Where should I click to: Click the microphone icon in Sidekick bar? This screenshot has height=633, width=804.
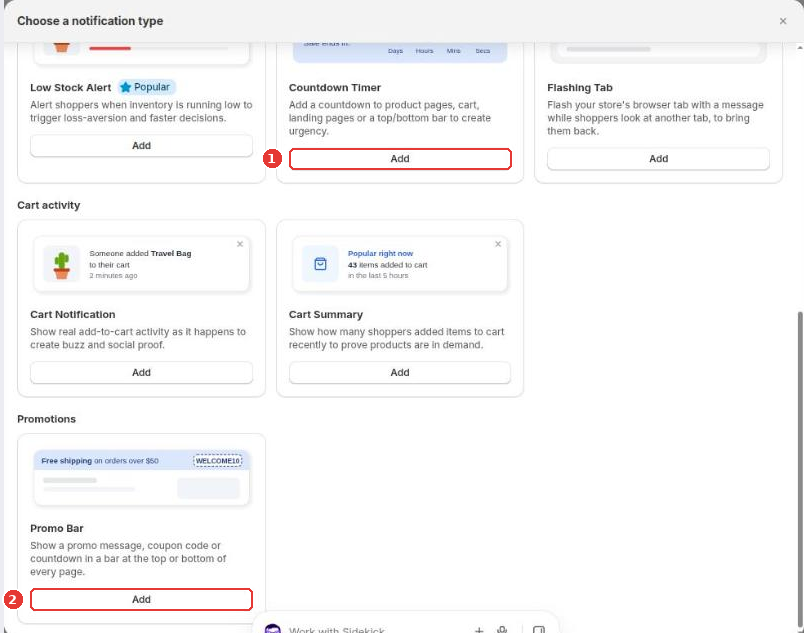tap(502, 630)
